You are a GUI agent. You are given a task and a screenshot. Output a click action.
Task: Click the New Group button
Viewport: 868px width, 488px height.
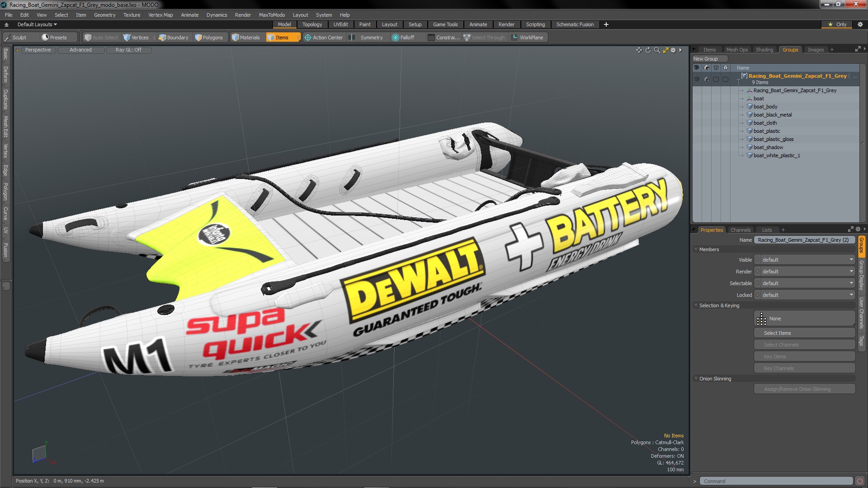point(709,59)
